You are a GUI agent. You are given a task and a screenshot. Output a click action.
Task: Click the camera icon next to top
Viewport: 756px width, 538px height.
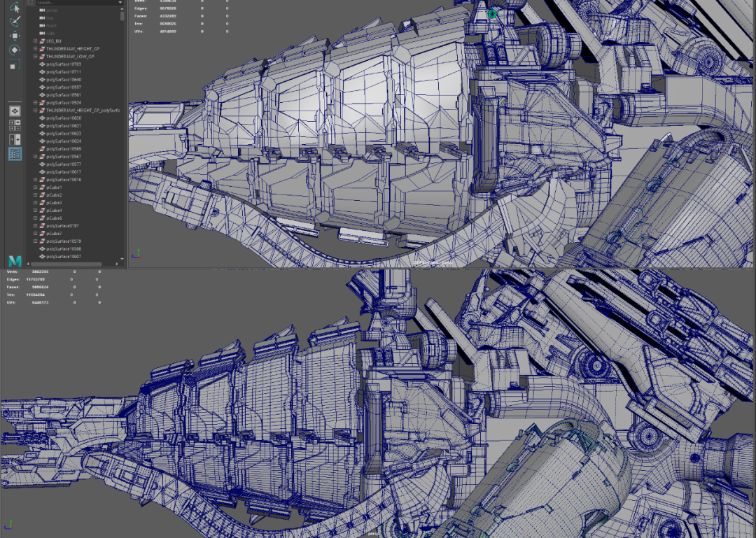(x=43, y=17)
